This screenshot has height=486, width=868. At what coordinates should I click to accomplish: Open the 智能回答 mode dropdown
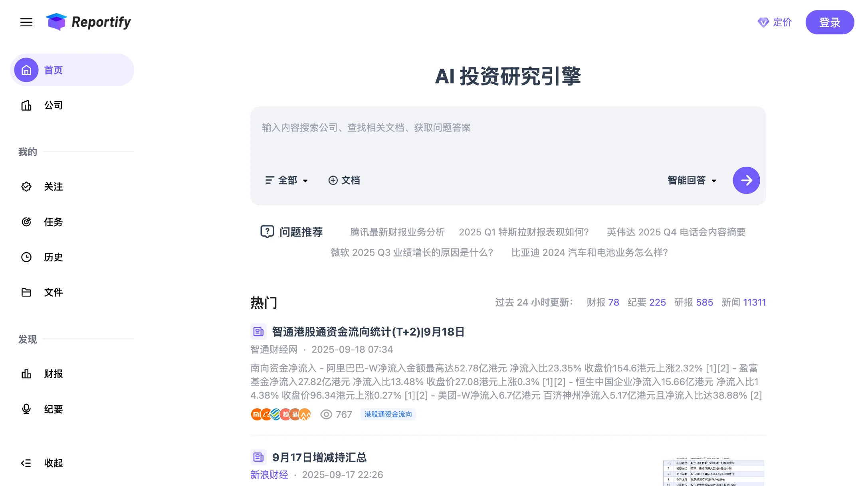tap(692, 180)
